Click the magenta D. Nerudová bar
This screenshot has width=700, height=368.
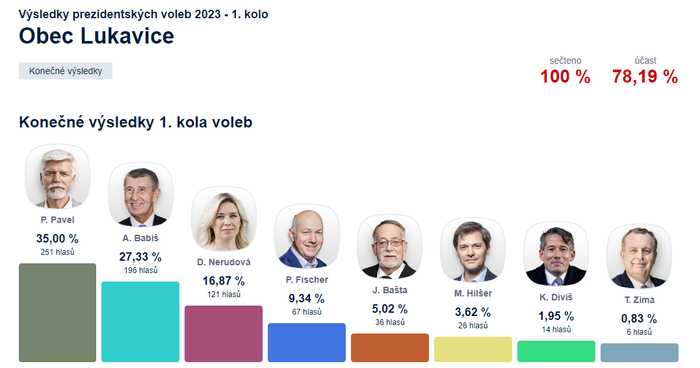click(224, 334)
